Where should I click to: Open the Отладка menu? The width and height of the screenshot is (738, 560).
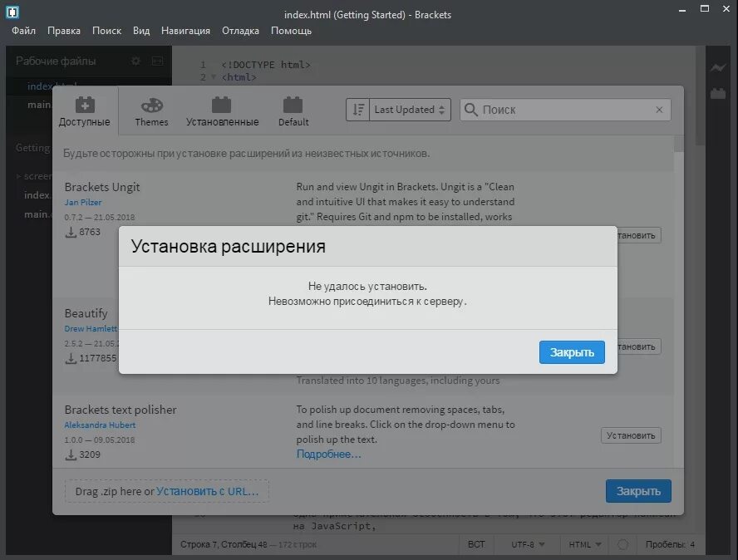240,31
